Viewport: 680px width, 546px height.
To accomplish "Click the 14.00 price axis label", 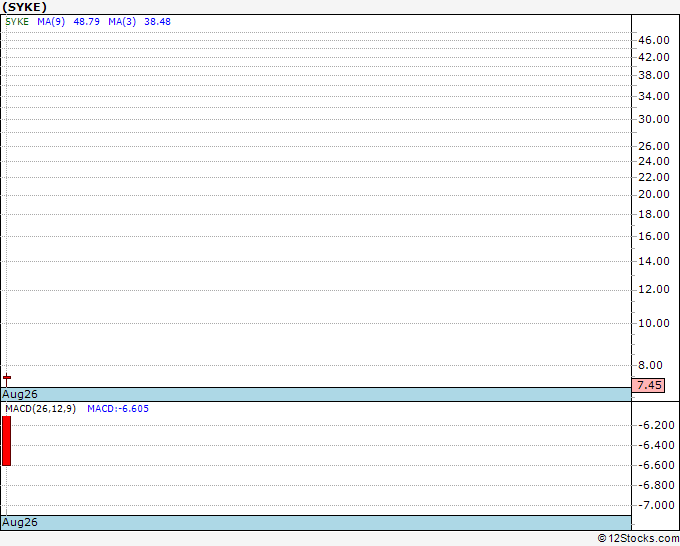I will [654, 261].
